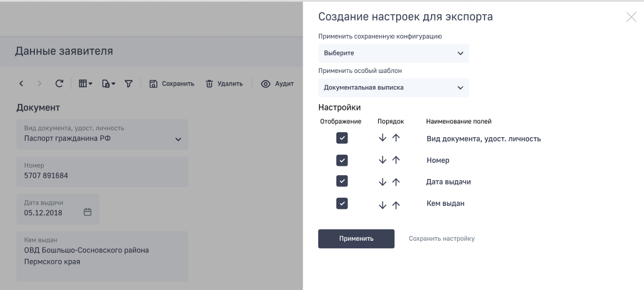Move Дата выдачи field up
644x290 pixels.
point(396,182)
